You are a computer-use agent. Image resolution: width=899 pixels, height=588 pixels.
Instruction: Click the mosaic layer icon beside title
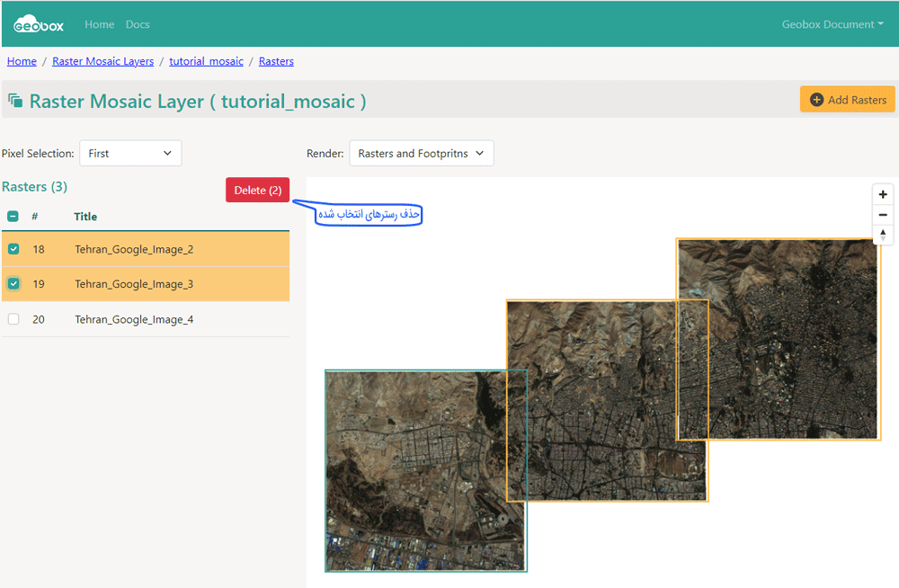[15, 101]
